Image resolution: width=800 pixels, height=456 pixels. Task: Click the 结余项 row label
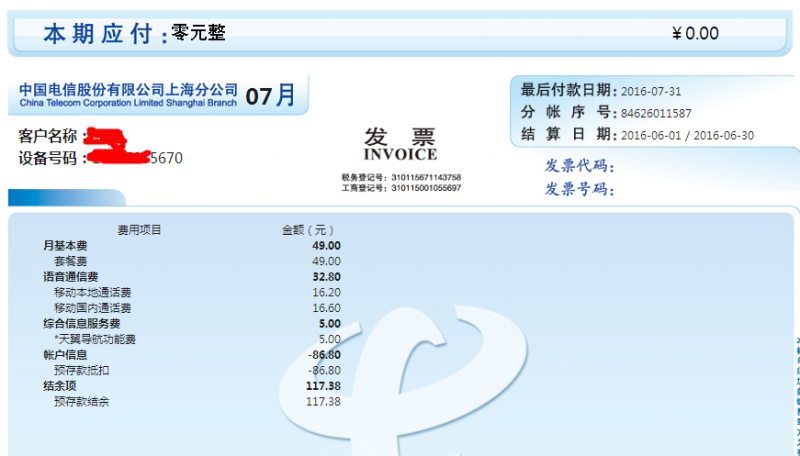tap(60, 386)
